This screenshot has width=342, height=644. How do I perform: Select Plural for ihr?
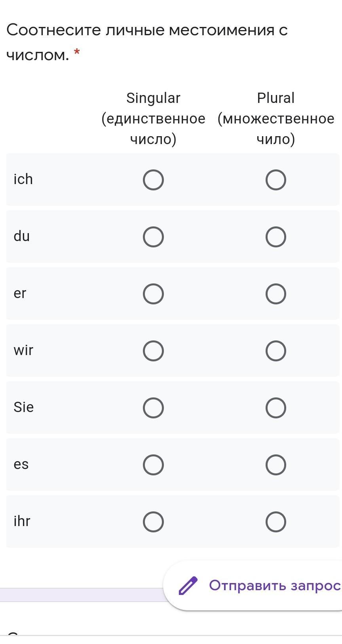click(276, 522)
